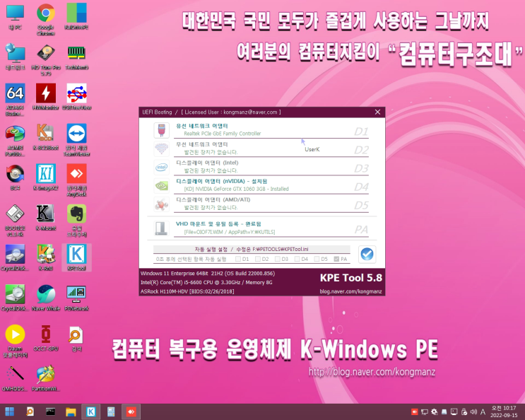Click the nVIDIA logo icon
This screenshot has width=525, height=420.
pyautogui.click(x=161, y=185)
